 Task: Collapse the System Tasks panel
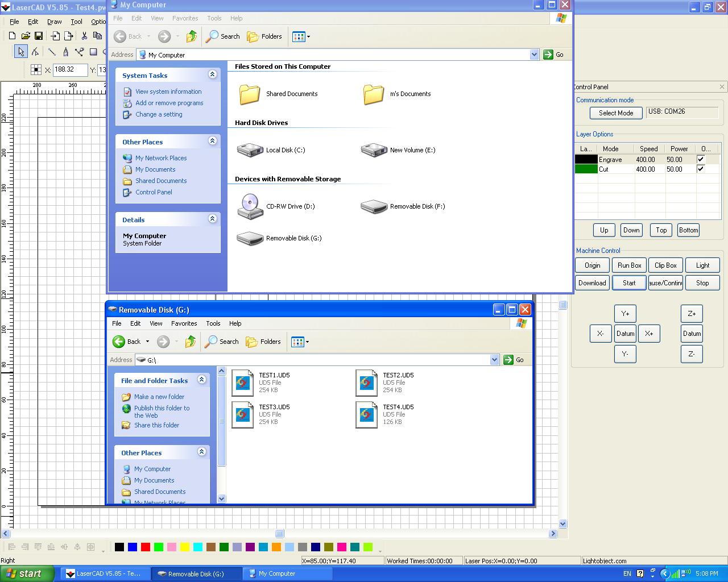point(212,74)
